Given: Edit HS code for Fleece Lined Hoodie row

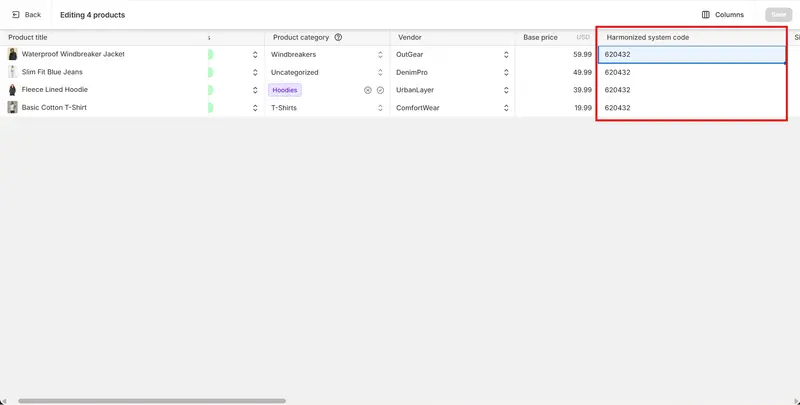Looking at the screenshot, I should coord(692,90).
